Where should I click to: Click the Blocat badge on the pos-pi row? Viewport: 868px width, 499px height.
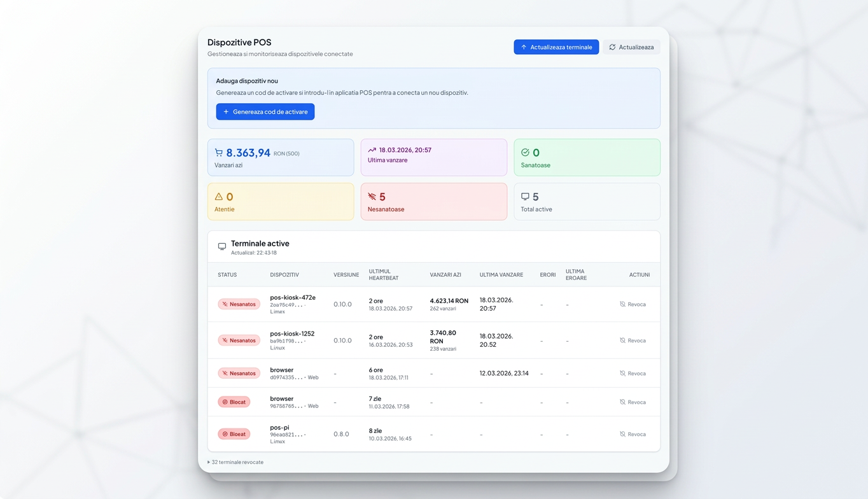pos(234,434)
